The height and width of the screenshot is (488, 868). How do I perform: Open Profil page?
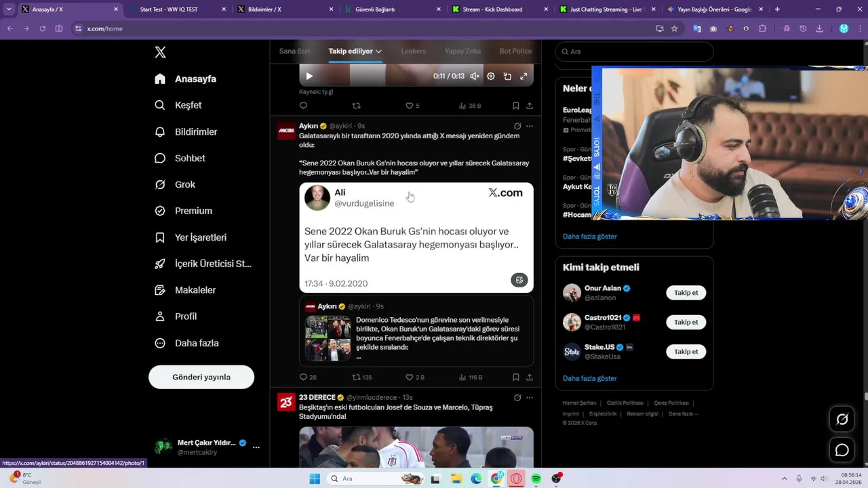[x=175, y=317]
